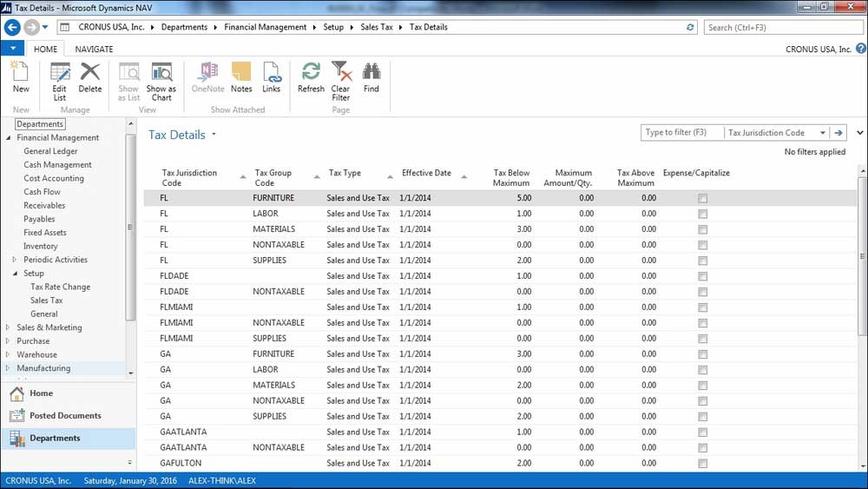Switch to the HOME ribbon tab
Image resolution: width=868 pixels, height=489 pixels.
point(45,49)
